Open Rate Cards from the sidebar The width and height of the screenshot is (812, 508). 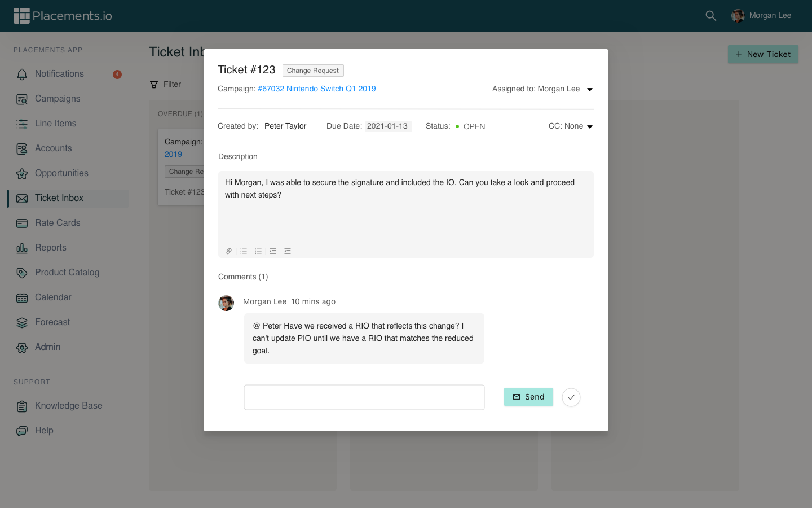[x=58, y=223]
